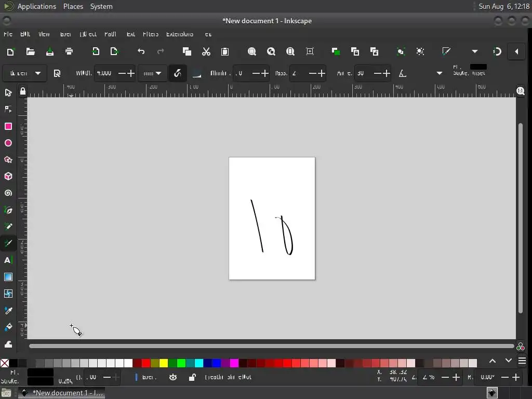Click the Group objects icon
This screenshot has height=399, width=532.
401,51
